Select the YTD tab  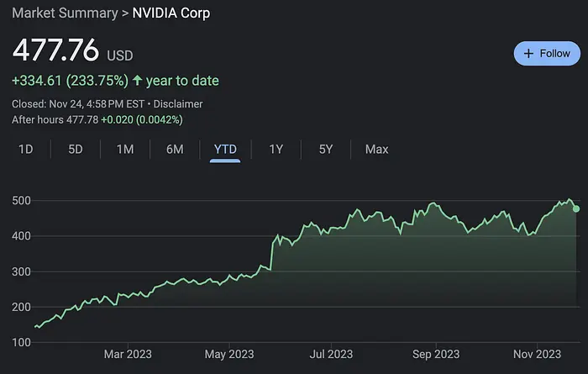pos(225,150)
